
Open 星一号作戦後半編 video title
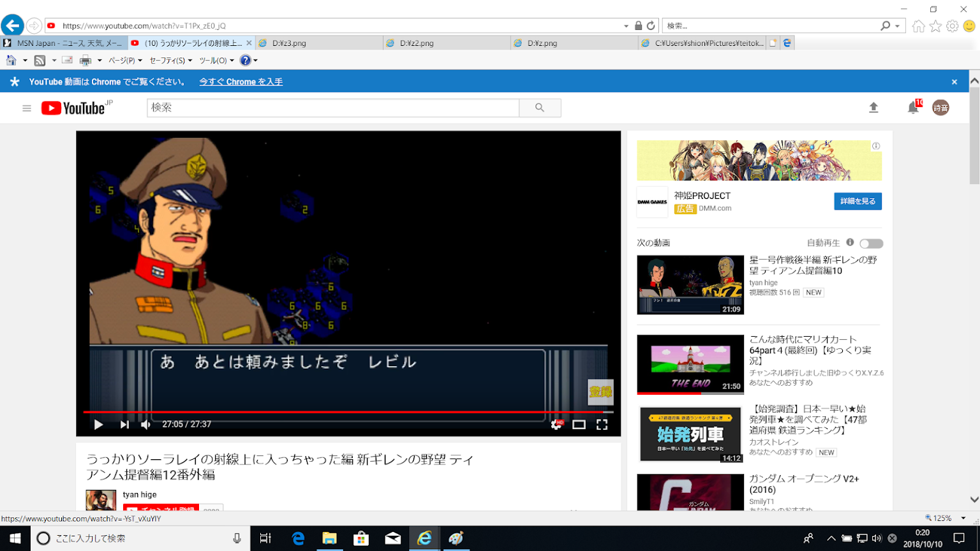coord(813,265)
